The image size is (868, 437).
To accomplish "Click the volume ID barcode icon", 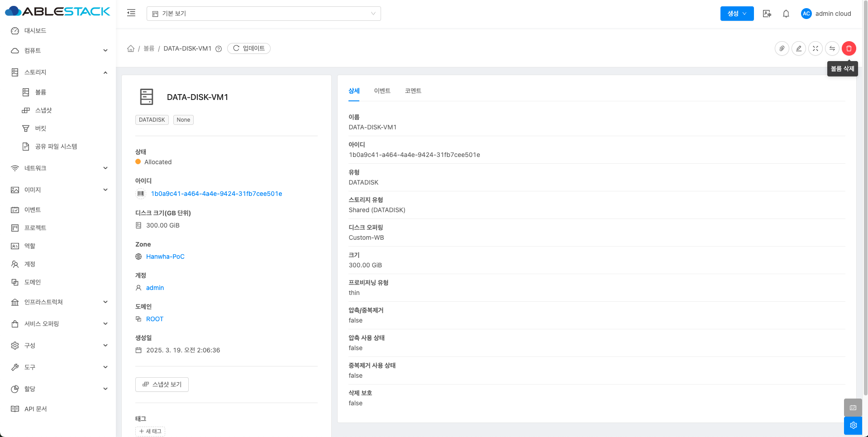I will tap(141, 194).
